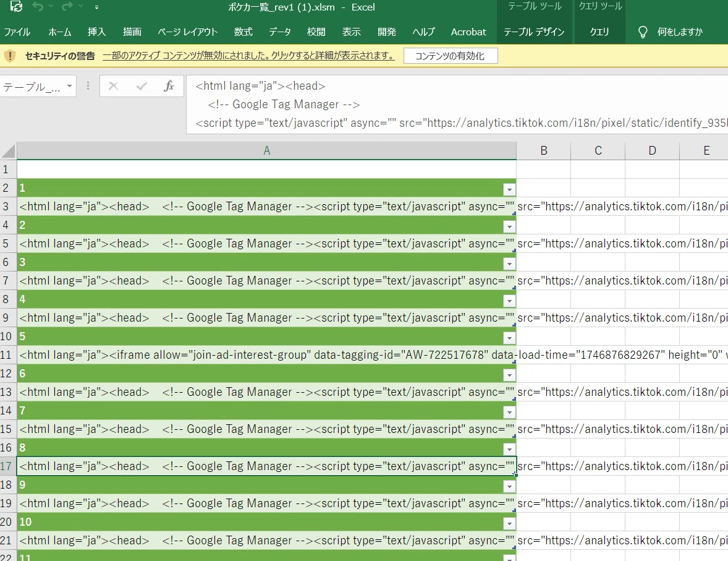
Task: Click the Select All corner triangle
Action: (9, 151)
